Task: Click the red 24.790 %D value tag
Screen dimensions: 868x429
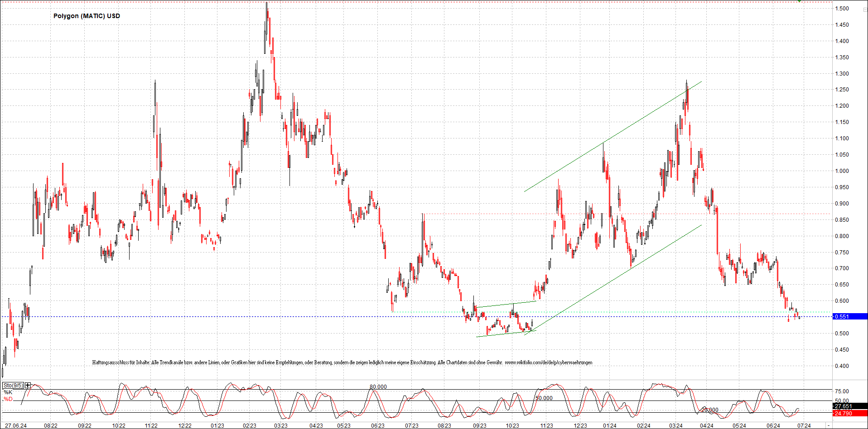Action: point(850,413)
